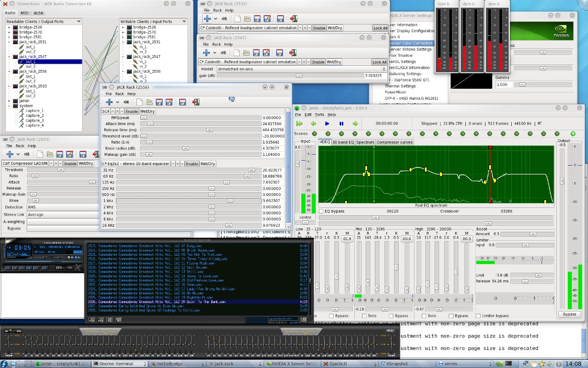Start playback with JAMin play button

tap(327, 123)
